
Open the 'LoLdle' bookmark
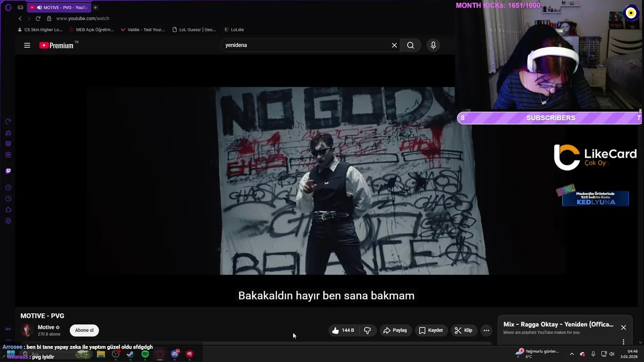click(x=234, y=30)
